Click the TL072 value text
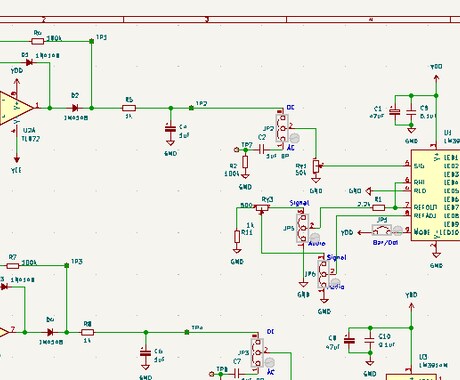The image size is (460, 380). [31, 139]
